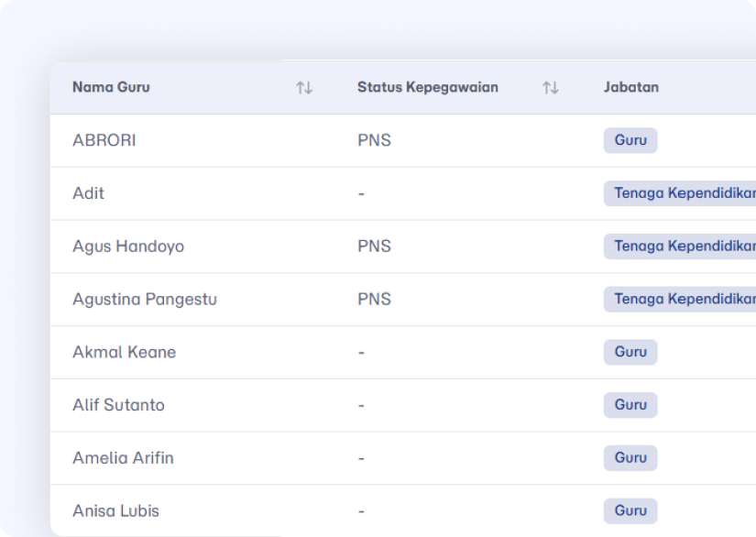The width and height of the screenshot is (756, 537).
Task: Select the ABRORI row name
Action: pyautogui.click(x=104, y=140)
